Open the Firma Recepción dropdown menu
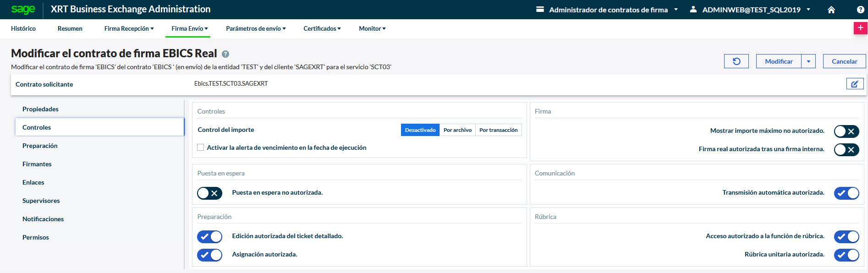 click(129, 28)
